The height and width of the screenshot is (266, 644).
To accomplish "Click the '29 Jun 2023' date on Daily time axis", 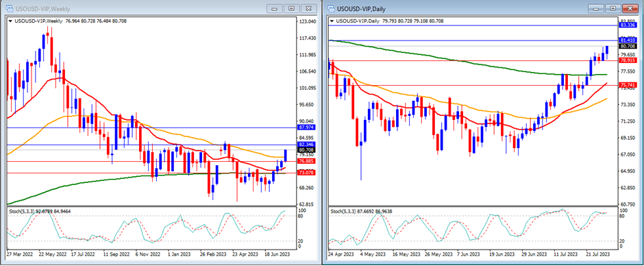I will [x=534, y=254].
